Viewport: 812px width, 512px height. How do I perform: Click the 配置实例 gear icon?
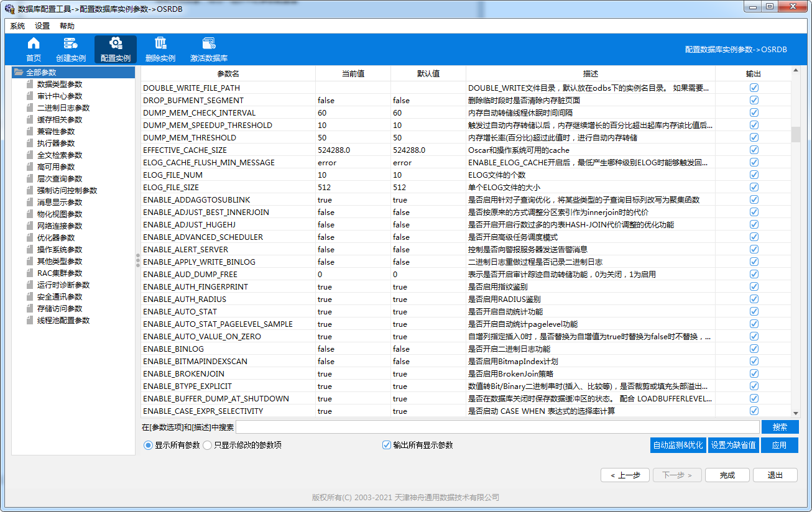click(115, 48)
